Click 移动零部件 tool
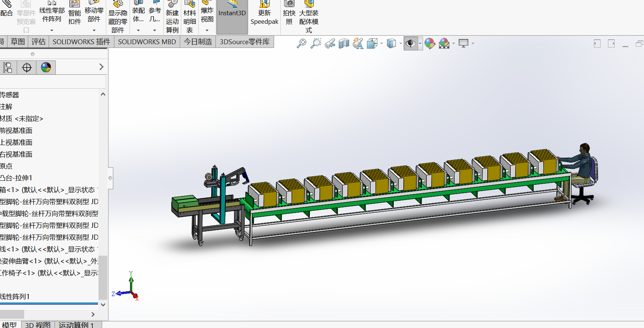Image resolution: width=644 pixels, height=328 pixels. coord(94,11)
